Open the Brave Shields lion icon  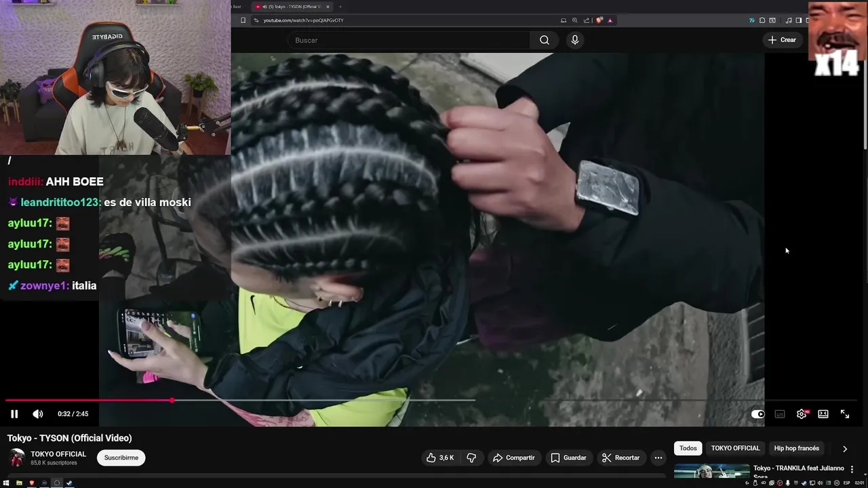click(599, 20)
